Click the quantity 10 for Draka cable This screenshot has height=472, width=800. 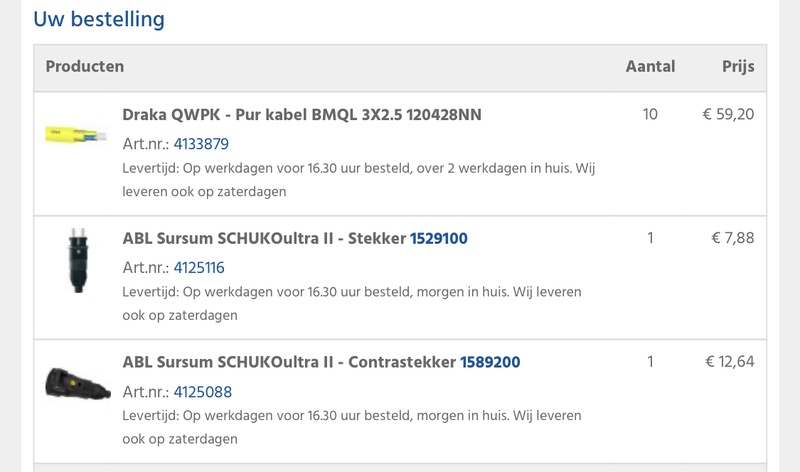pos(650,115)
